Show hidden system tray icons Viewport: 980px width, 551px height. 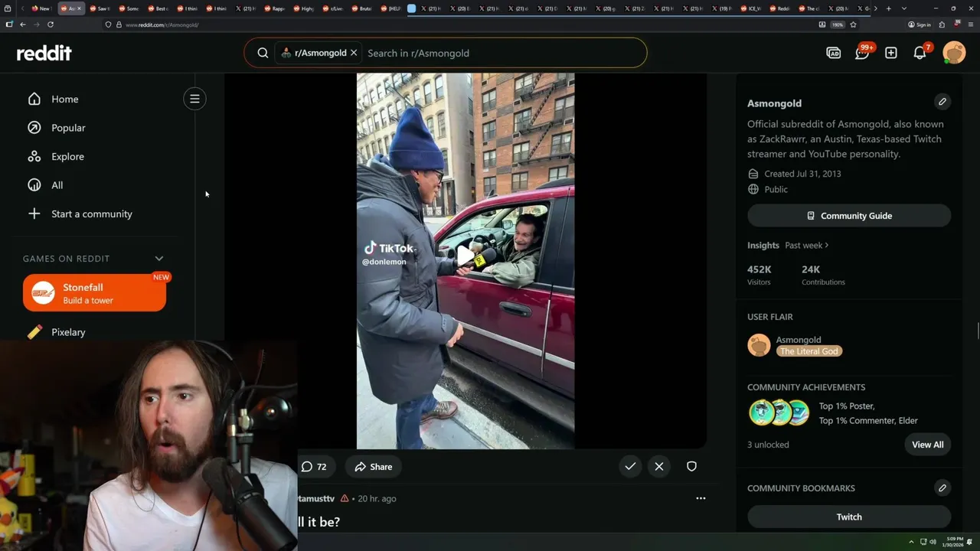point(911,542)
